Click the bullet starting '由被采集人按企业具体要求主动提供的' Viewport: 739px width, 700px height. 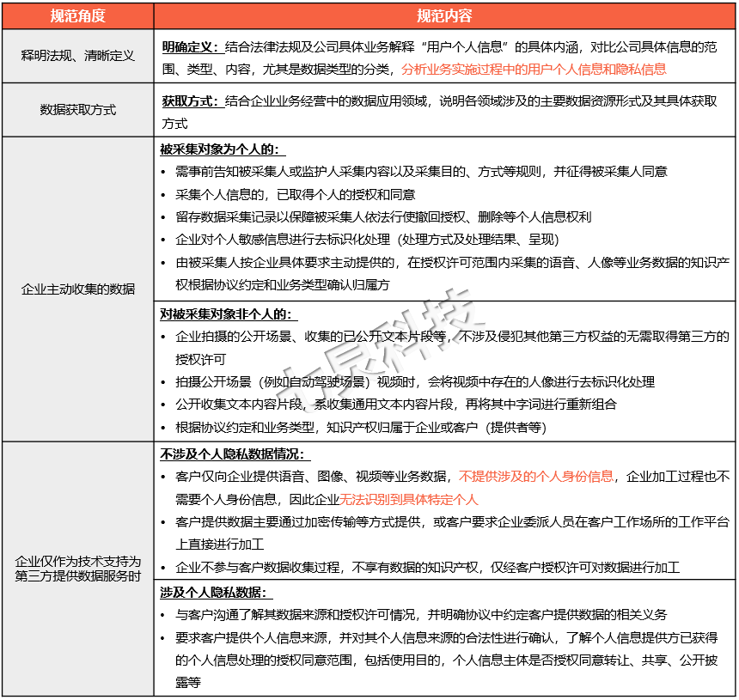click(x=452, y=274)
